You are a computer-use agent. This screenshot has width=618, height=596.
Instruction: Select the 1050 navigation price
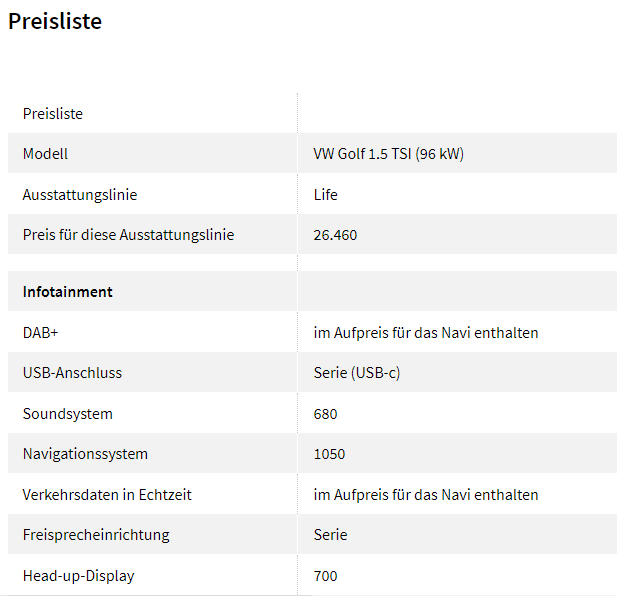[329, 454]
